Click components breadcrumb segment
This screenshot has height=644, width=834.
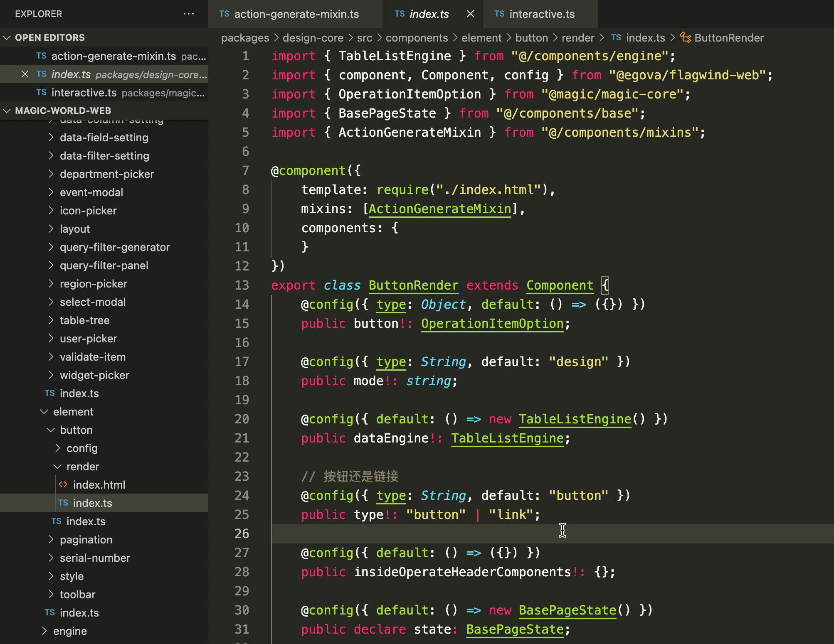[417, 38]
